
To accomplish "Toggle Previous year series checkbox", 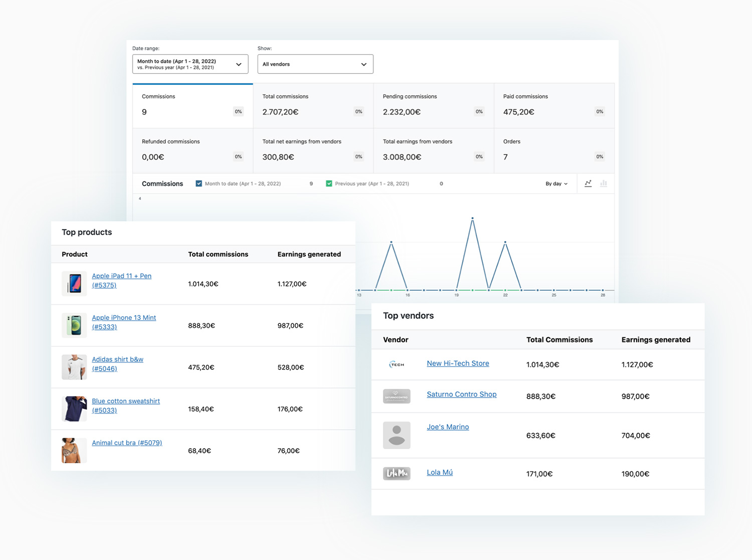I will (329, 183).
